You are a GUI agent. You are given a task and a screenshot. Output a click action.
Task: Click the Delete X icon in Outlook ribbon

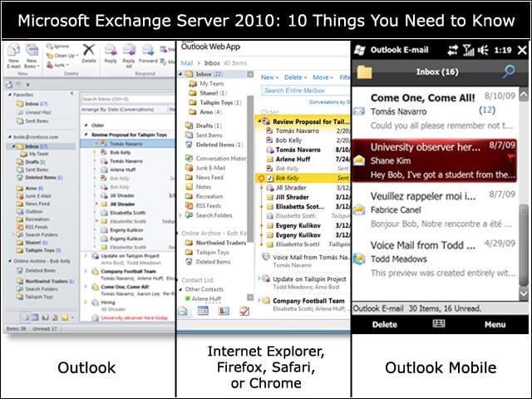pos(89,50)
